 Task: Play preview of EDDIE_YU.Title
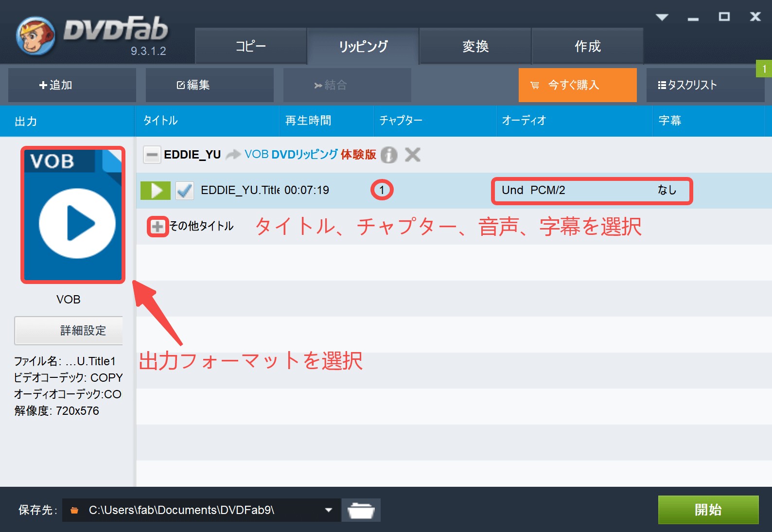[156, 191]
